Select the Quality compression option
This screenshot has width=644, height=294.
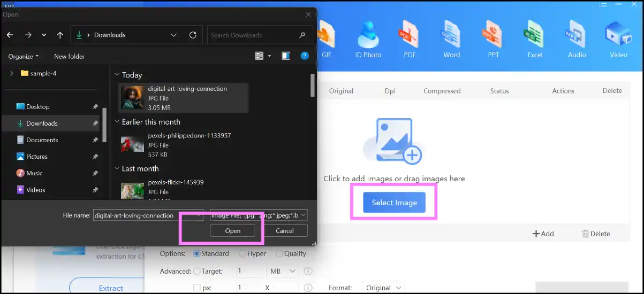291,253
